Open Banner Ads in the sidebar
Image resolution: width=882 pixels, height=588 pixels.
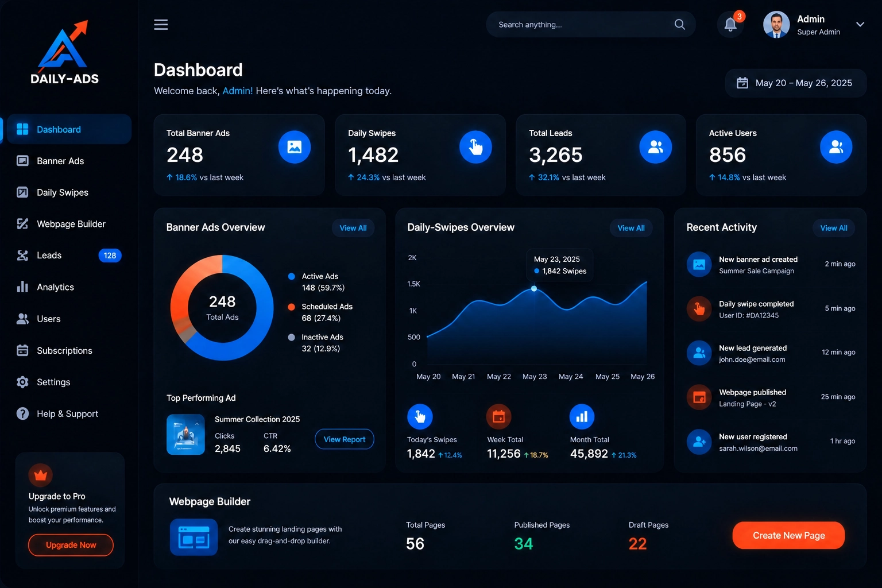(x=69, y=161)
